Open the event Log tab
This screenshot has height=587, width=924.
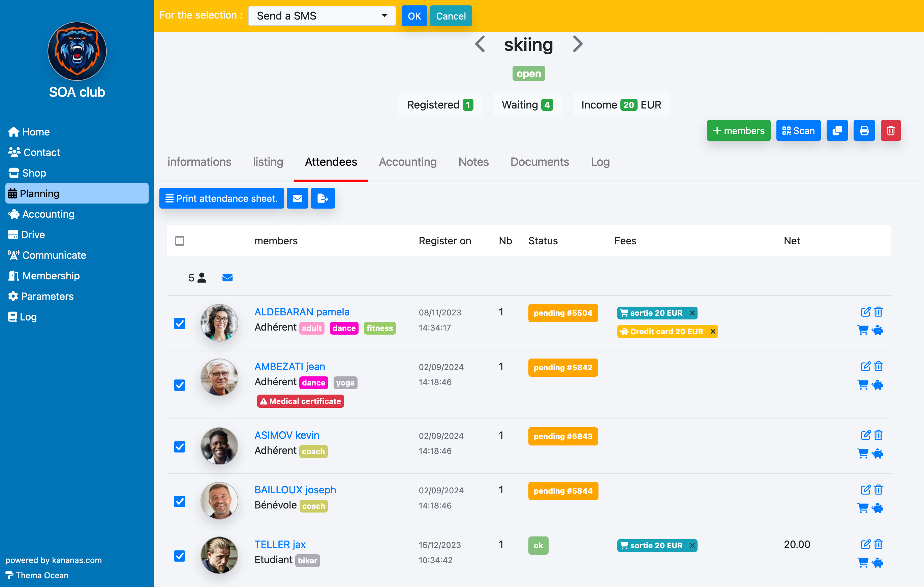click(600, 161)
